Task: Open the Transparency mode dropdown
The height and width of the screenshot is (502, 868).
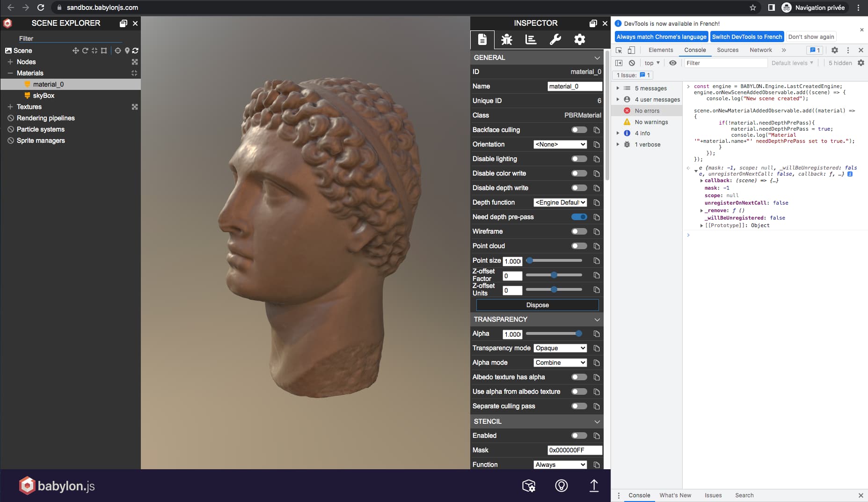Action: (560, 348)
